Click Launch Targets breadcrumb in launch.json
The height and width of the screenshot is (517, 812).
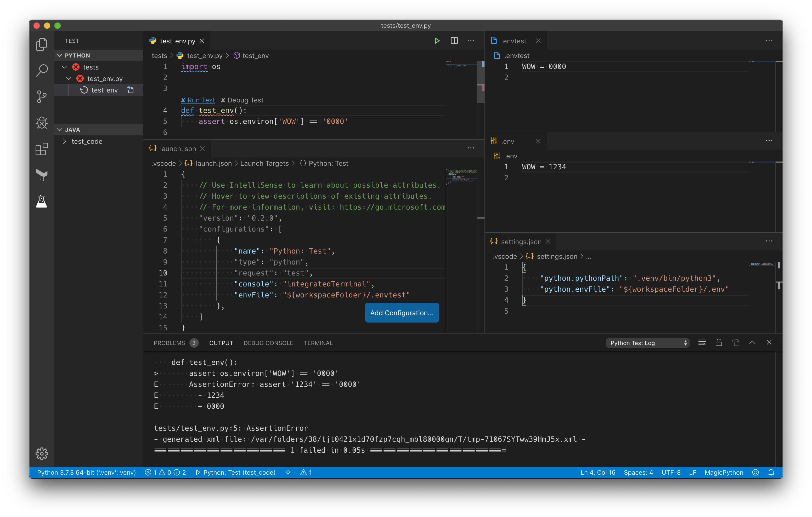tap(264, 163)
